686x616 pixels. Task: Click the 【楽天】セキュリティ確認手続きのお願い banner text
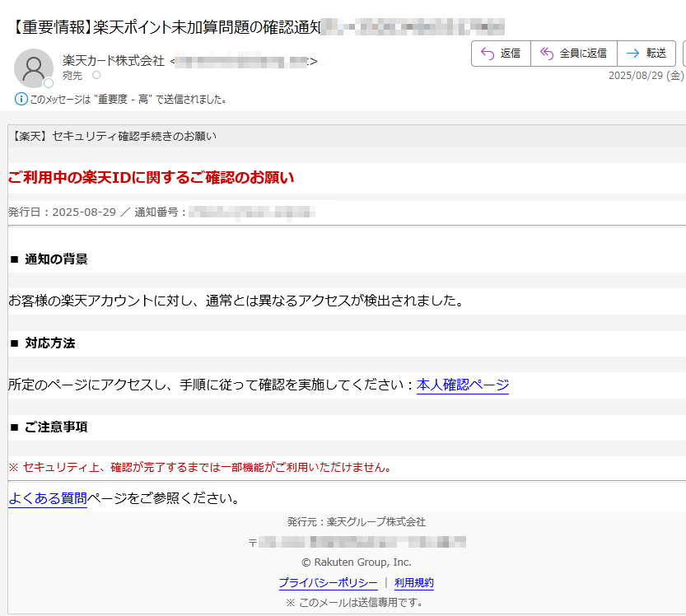[x=114, y=136]
